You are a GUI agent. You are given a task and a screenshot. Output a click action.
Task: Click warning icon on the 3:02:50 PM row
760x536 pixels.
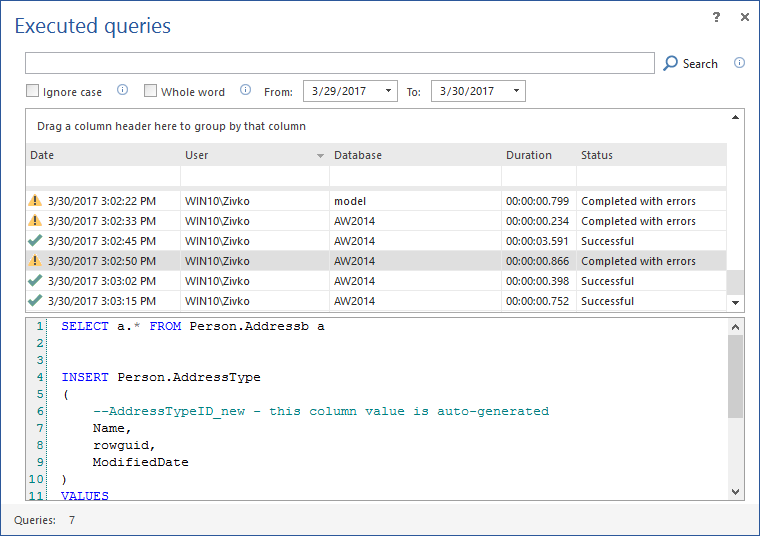tap(35, 260)
